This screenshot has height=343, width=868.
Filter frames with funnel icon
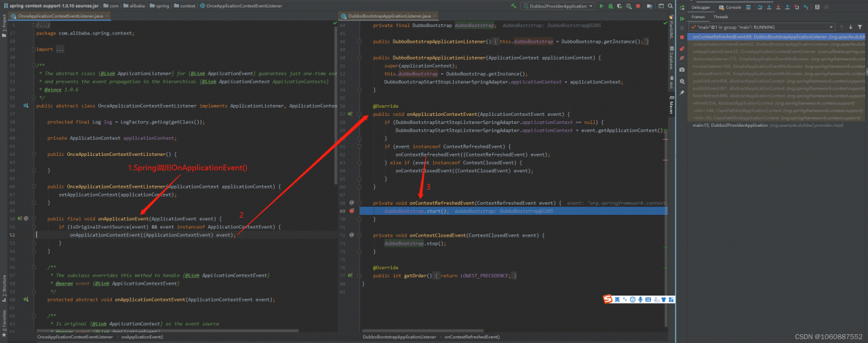point(860,27)
